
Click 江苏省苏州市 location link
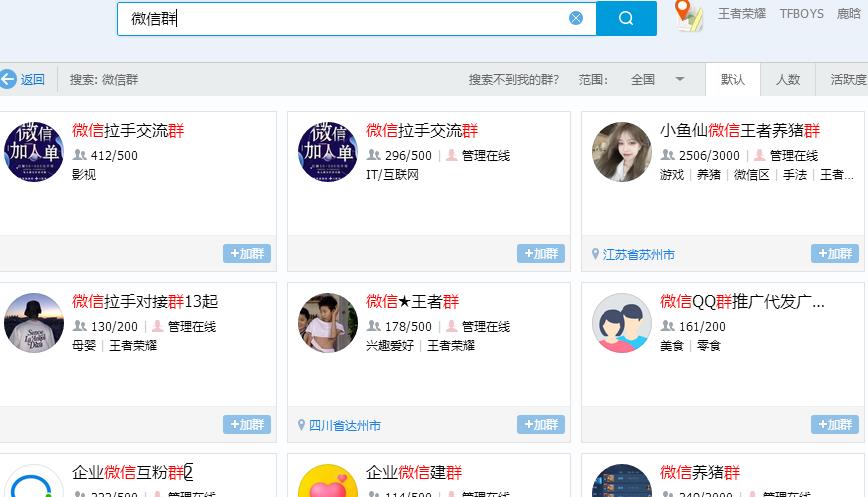pos(639,255)
